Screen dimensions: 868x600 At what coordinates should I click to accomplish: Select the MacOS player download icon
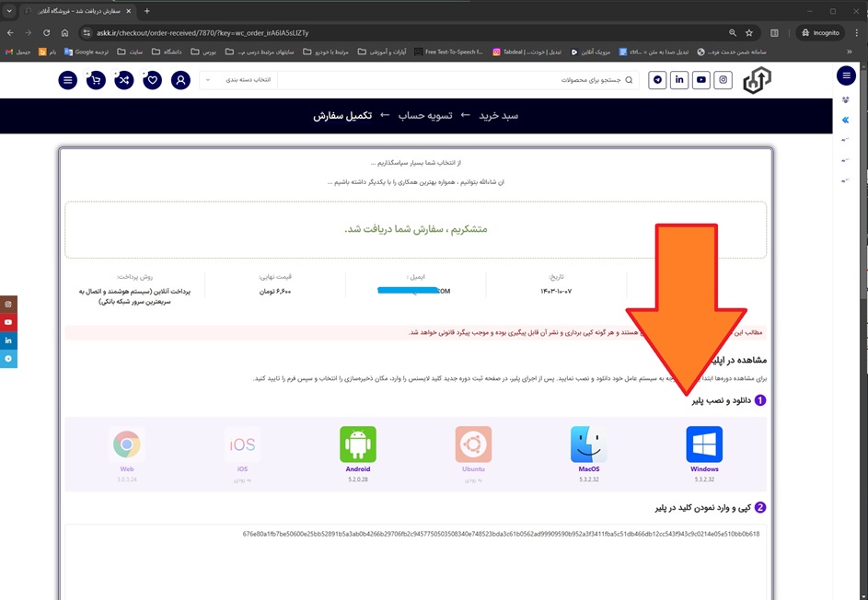588,445
